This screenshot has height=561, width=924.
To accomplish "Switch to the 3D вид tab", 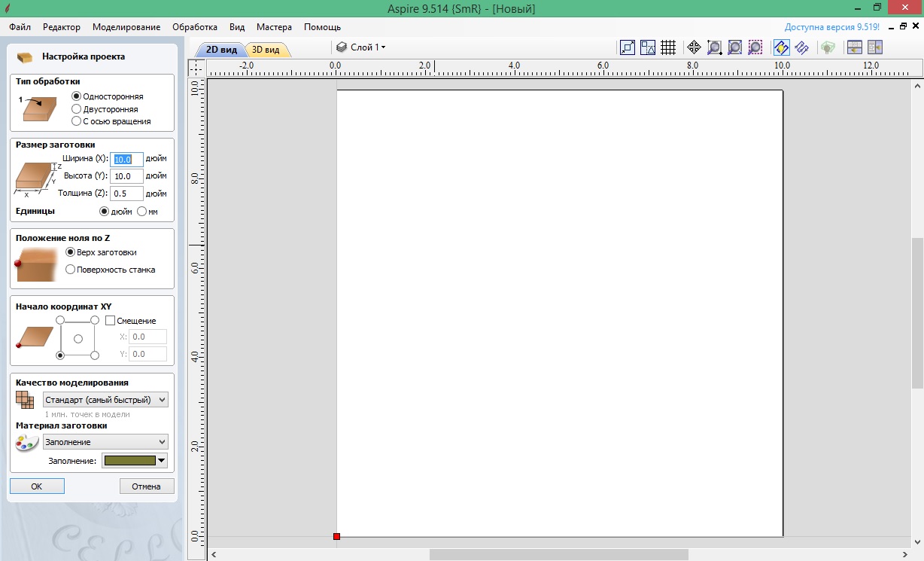I will (x=266, y=50).
